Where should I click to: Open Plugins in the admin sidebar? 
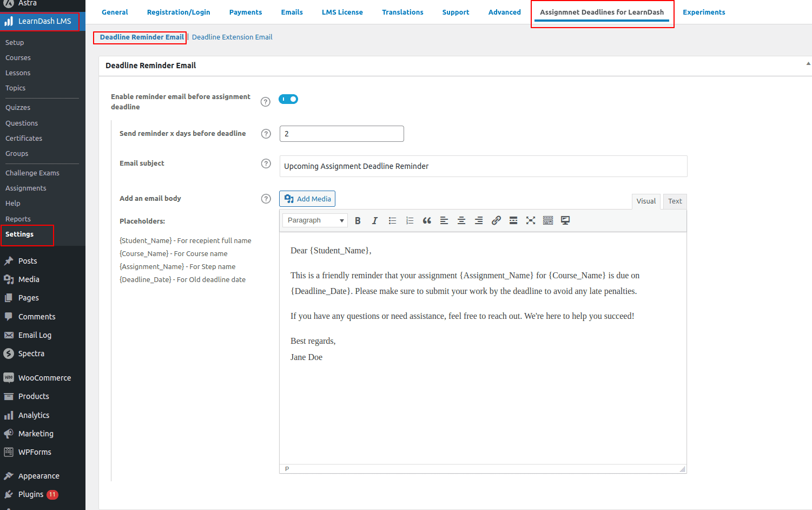click(x=31, y=494)
